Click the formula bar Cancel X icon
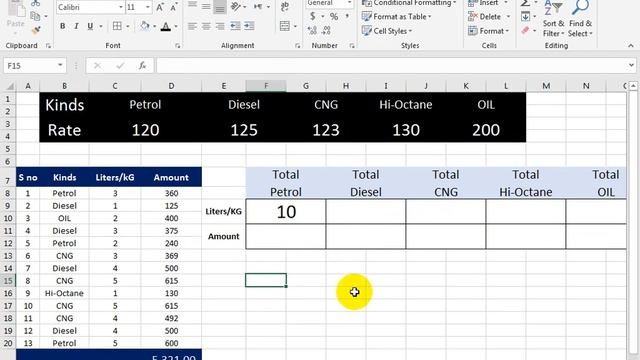 pyautogui.click(x=97, y=66)
